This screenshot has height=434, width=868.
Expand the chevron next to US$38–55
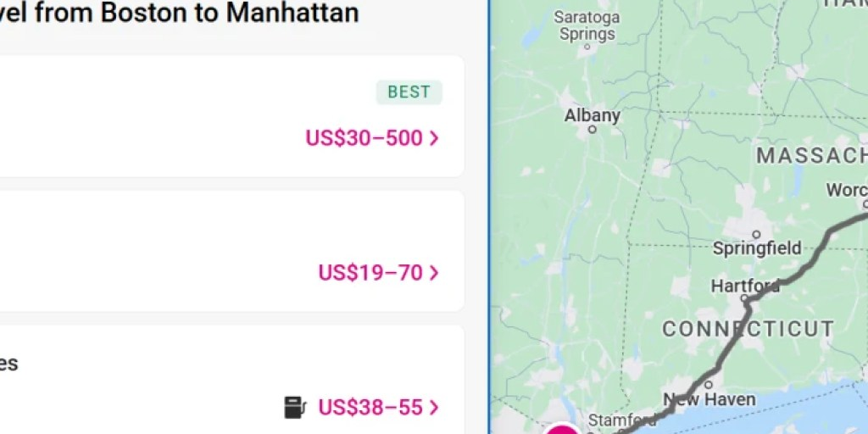(x=434, y=408)
